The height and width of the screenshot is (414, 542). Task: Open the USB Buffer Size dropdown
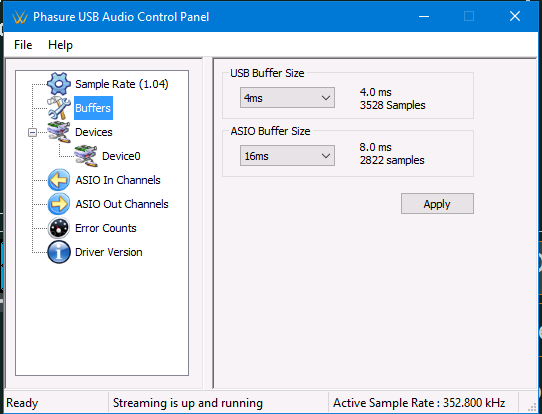pyautogui.click(x=287, y=98)
